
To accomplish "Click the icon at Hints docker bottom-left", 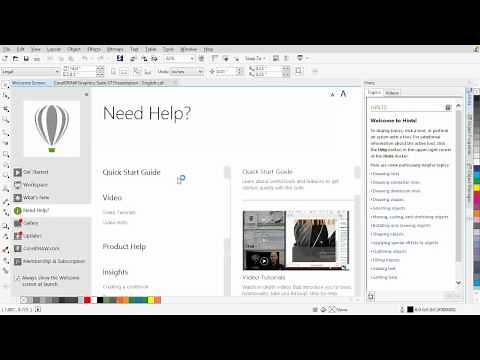I will (x=371, y=296).
